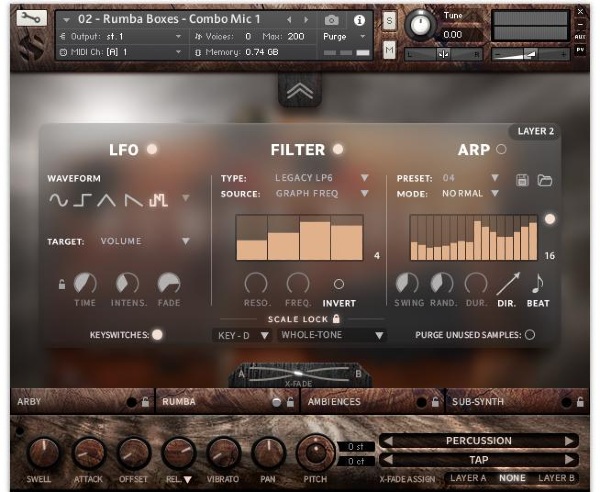600x492 pixels.
Task: Click the LAYER 2 button
Action: coord(535,132)
